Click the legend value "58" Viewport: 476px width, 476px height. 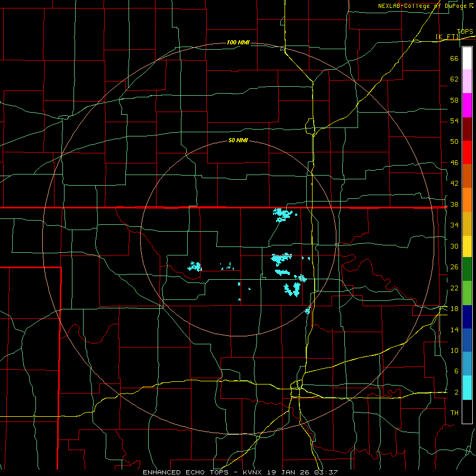click(454, 100)
